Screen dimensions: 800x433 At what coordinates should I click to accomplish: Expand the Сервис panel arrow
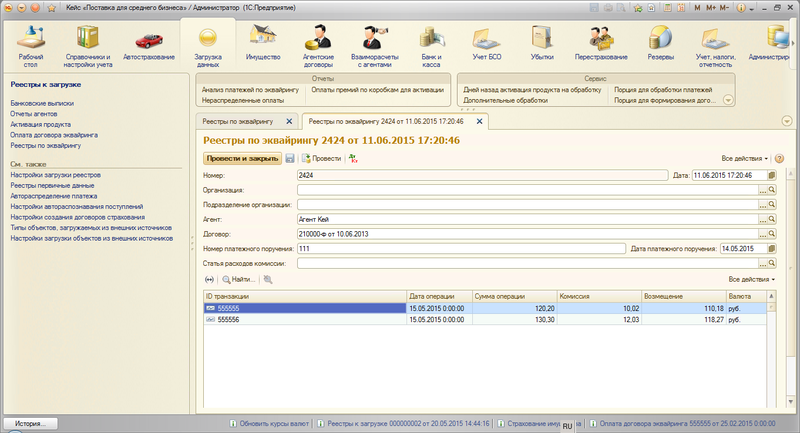(728, 100)
